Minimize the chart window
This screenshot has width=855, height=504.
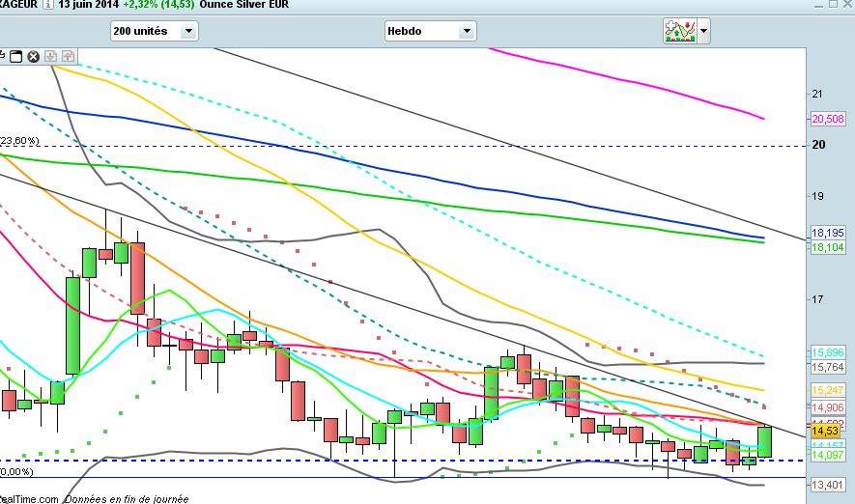[818, 5]
